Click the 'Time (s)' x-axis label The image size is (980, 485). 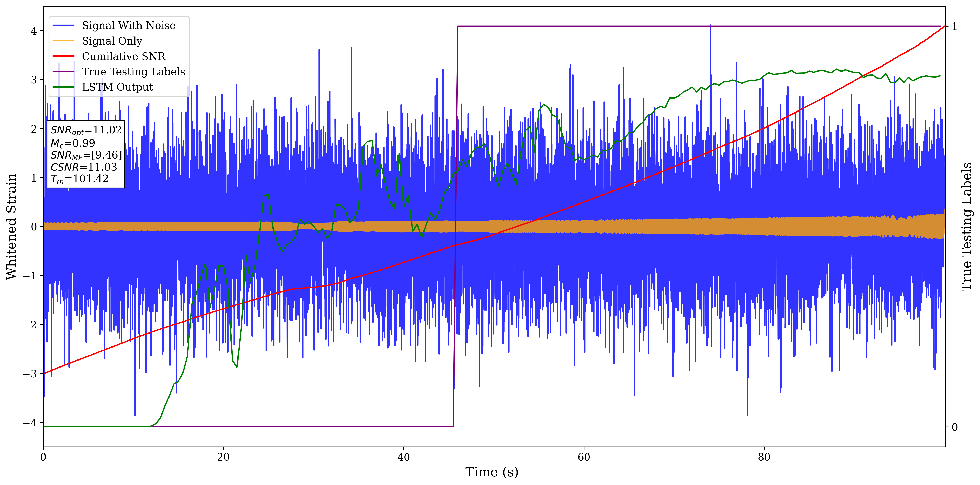491,472
